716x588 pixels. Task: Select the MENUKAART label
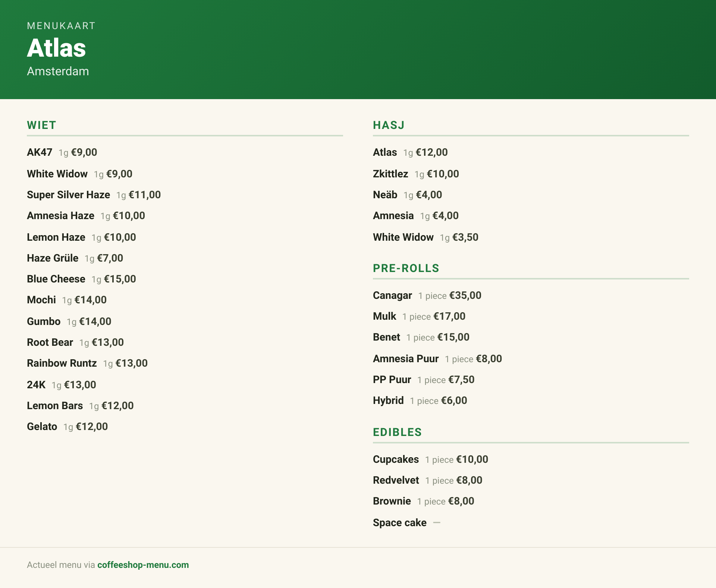coord(61,26)
